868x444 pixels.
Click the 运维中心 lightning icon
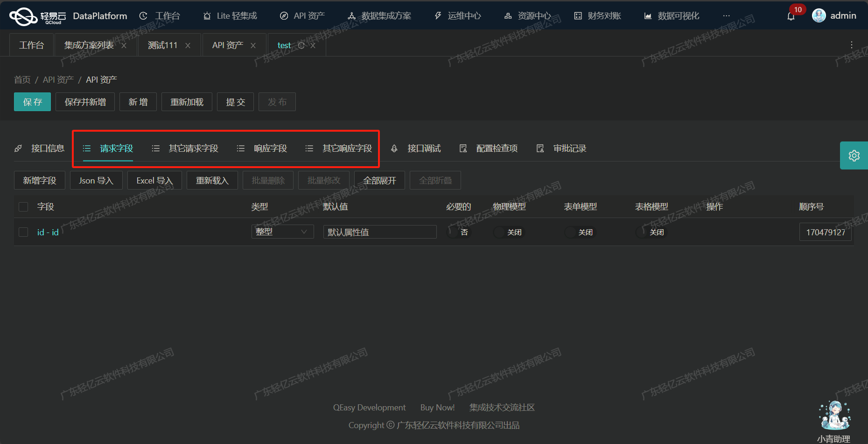pyautogui.click(x=438, y=16)
